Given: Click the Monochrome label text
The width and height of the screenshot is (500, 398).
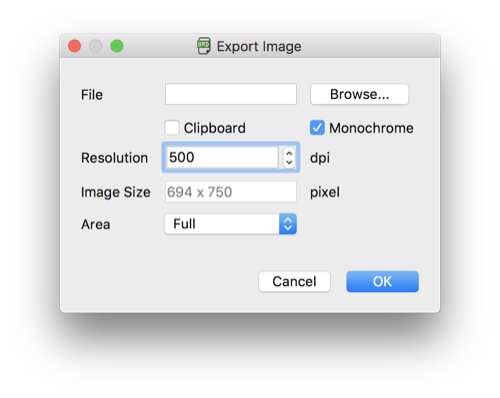Looking at the screenshot, I should click(371, 128).
